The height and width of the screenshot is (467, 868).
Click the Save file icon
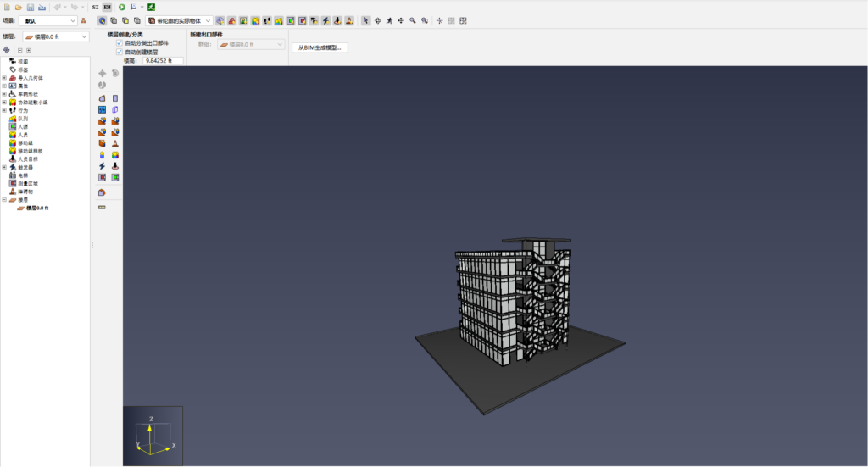click(30, 7)
